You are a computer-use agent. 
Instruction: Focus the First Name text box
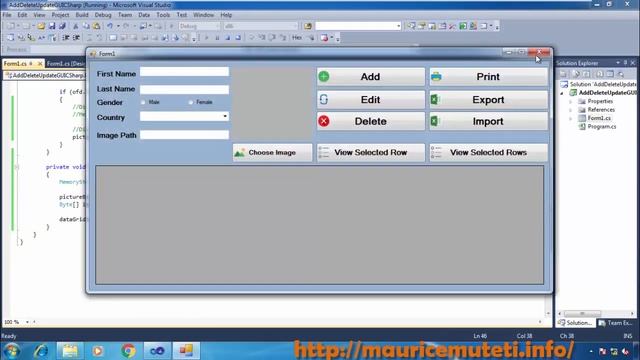tap(184, 72)
